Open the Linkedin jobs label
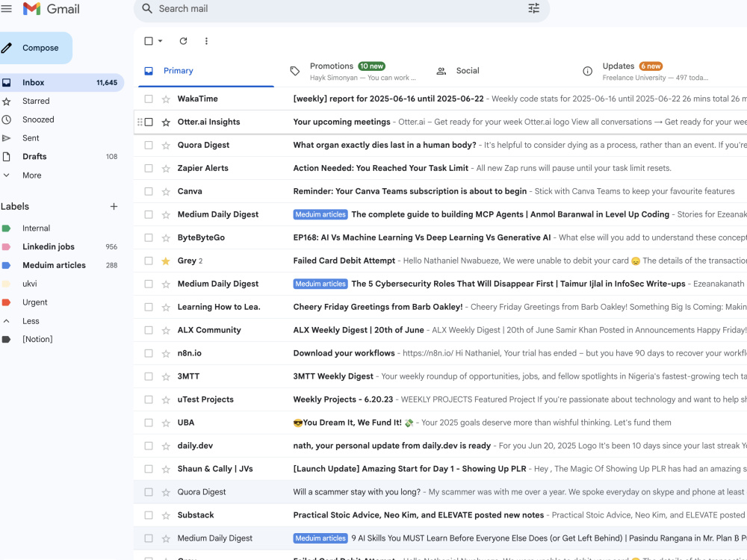The height and width of the screenshot is (560, 747). pyautogui.click(x=61, y=246)
